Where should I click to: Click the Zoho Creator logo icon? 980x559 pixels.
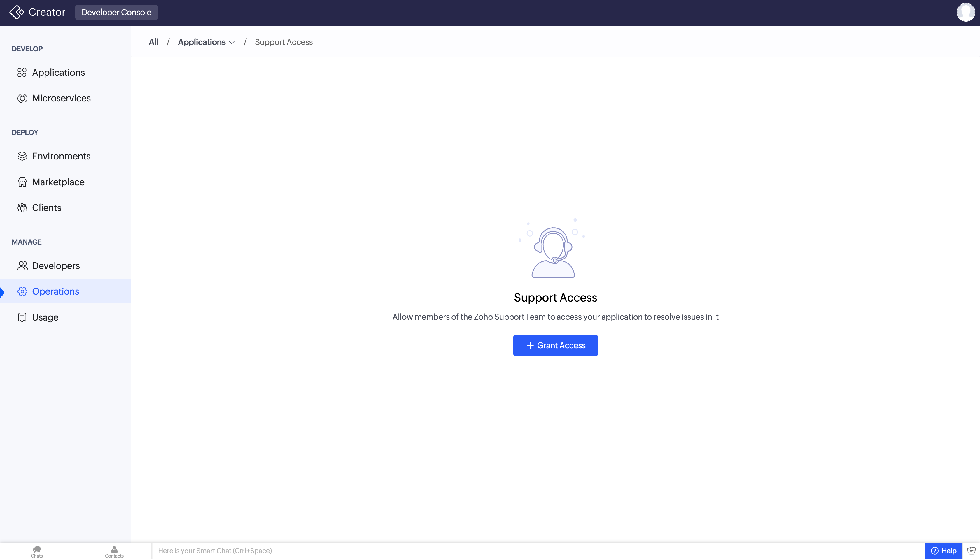17,12
